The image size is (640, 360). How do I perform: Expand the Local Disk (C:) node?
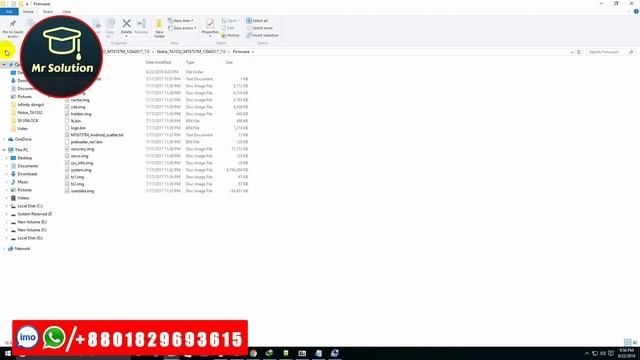[x=7, y=206]
